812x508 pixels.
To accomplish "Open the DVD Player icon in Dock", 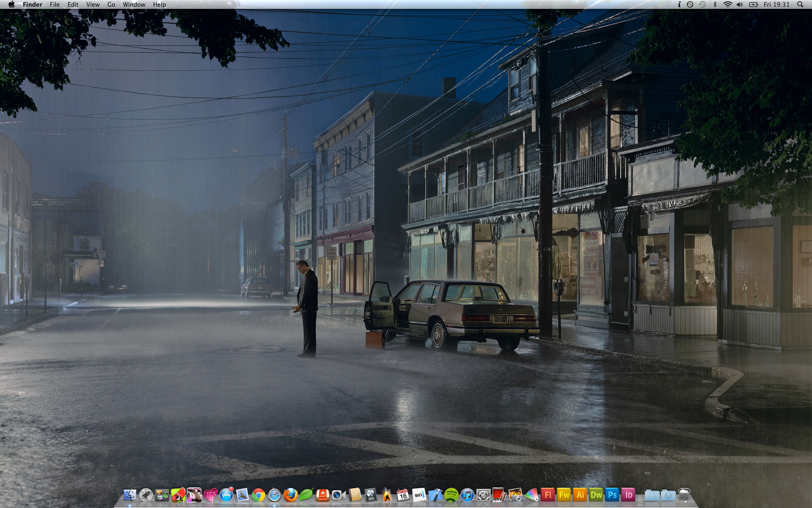I will (370, 494).
